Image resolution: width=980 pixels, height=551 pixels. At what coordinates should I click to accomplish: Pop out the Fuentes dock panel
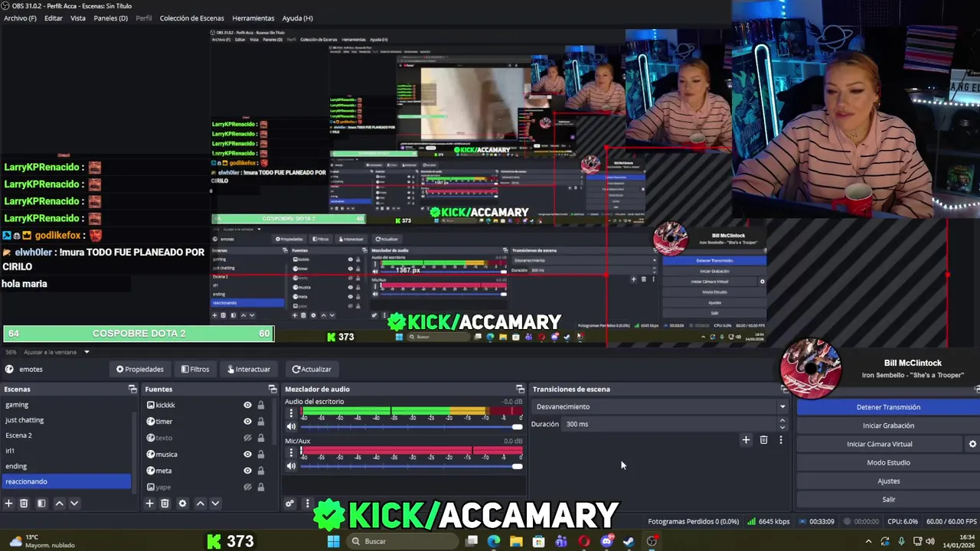[273, 390]
